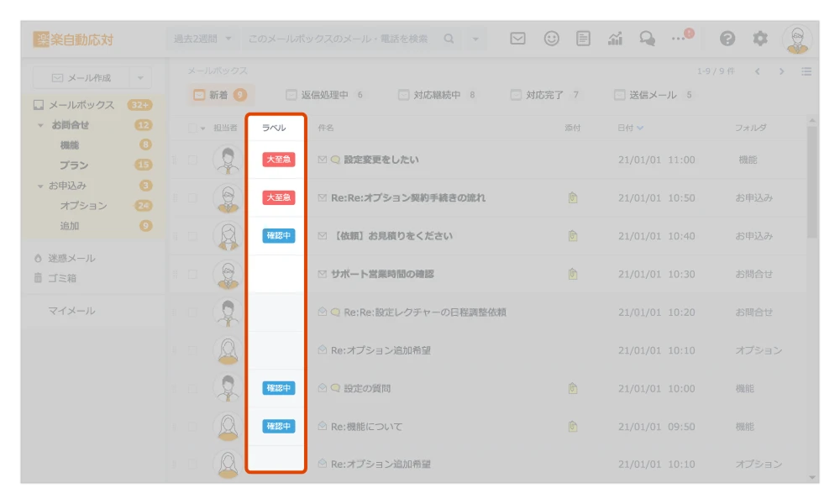Click the 件名 column header

[x=326, y=128]
